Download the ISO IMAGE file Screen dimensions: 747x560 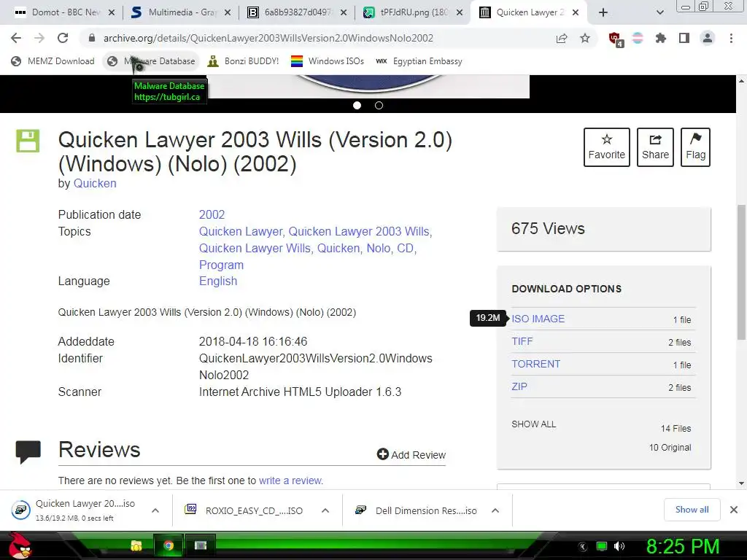(538, 319)
